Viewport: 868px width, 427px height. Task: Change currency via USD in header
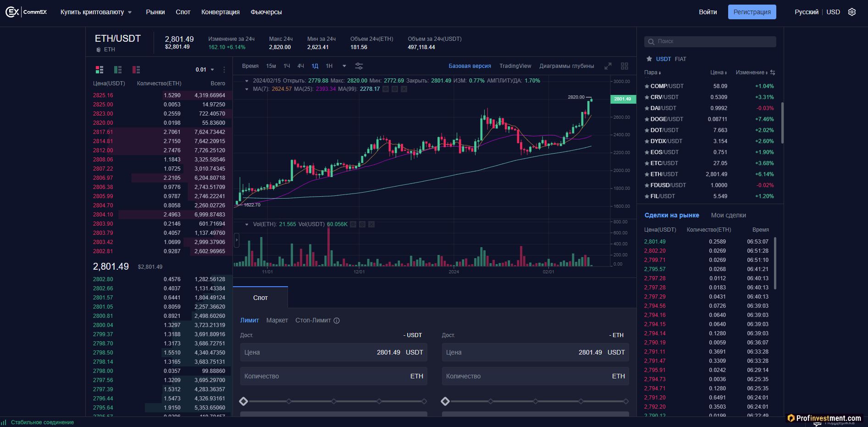(x=833, y=12)
